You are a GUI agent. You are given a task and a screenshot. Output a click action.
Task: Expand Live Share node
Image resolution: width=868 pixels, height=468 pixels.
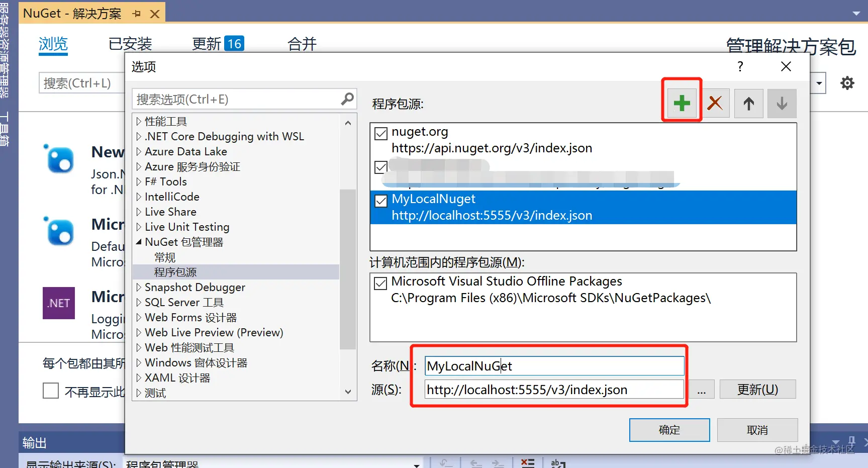[x=139, y=212]
